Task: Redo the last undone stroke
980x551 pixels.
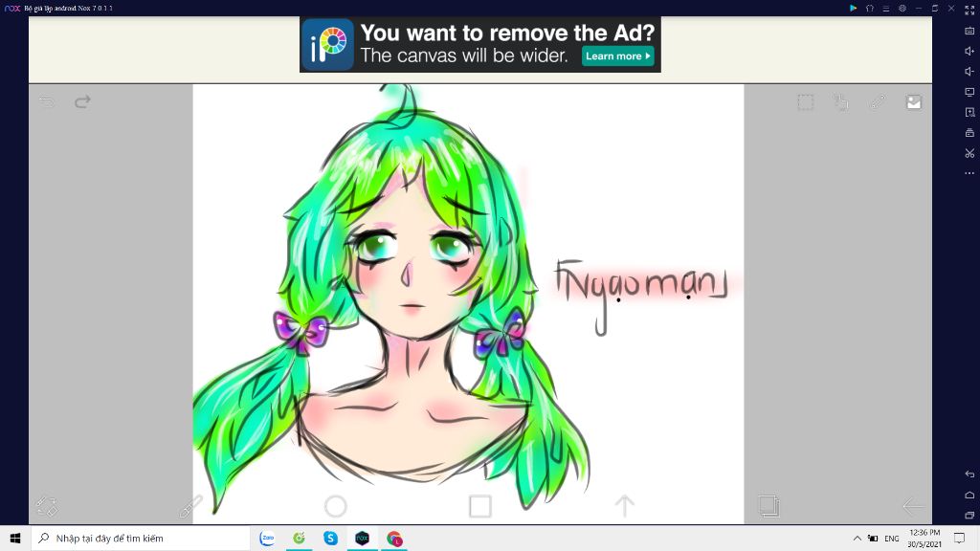Action: 82,101
